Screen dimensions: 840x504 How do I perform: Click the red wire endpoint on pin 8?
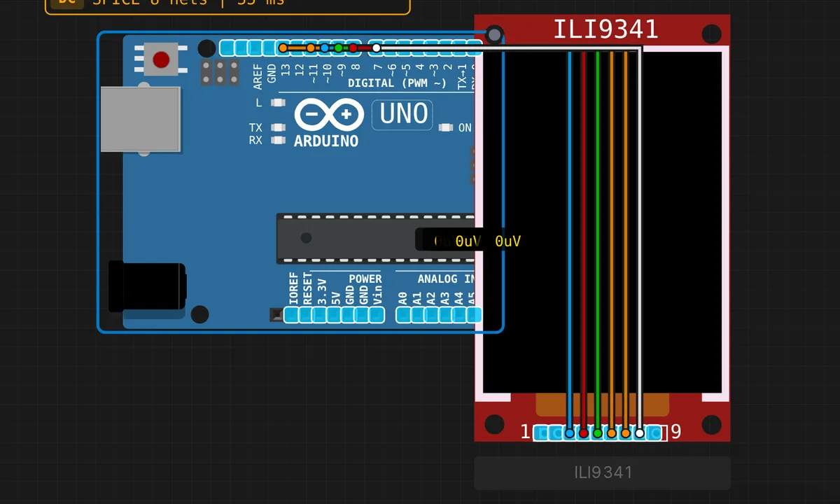click(353, 48)
